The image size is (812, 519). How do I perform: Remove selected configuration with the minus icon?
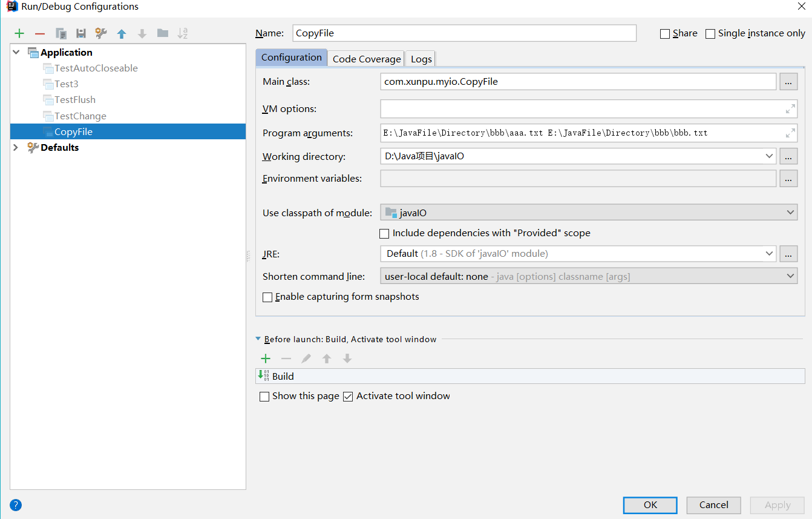tap(40, 33)
